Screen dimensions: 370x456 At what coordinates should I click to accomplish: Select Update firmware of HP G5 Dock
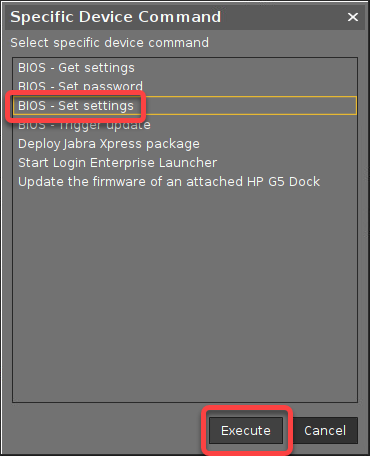(185, 182)
